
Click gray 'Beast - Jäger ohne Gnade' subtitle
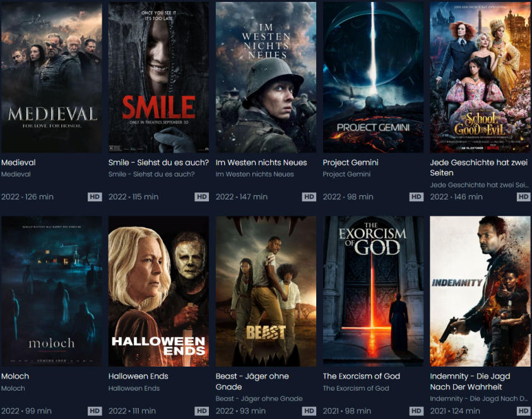[x=259, y=399]
